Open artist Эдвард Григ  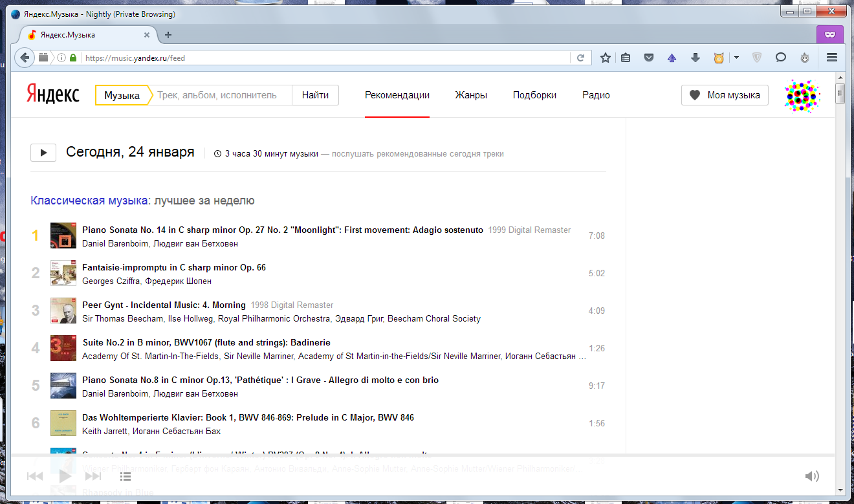(x=359, y=319)
